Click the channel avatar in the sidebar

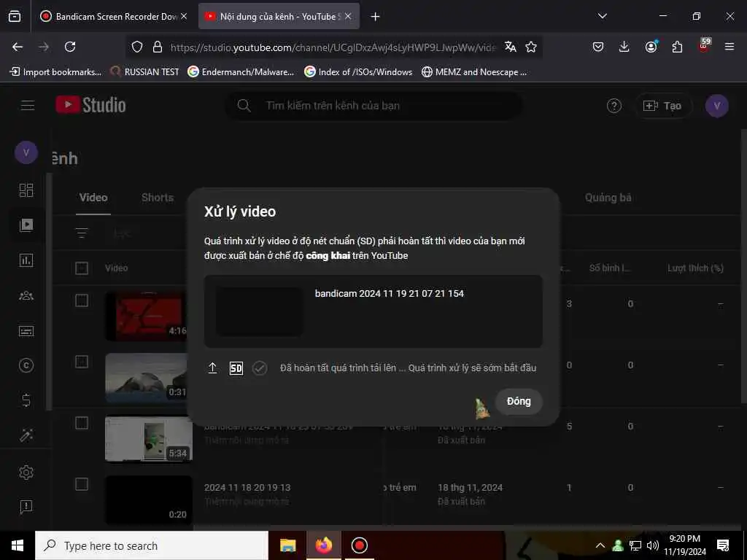[26, 152]
